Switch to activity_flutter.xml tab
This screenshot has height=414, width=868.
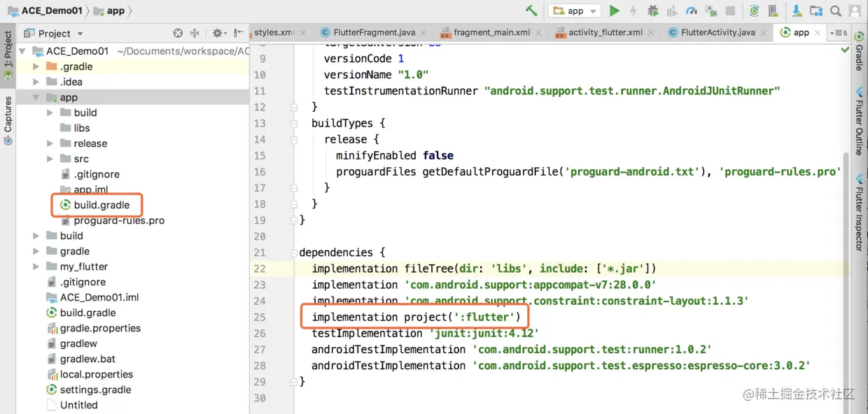[x=604, y=33]
